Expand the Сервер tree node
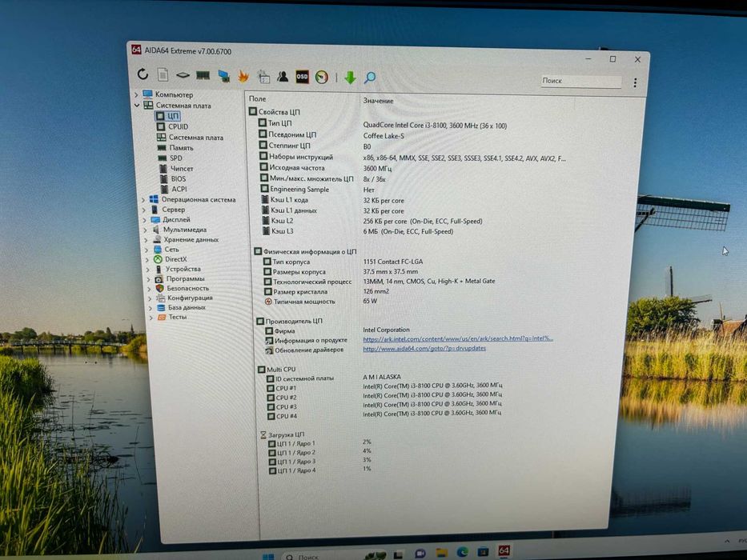747x560 pixels. click(144, 210)
